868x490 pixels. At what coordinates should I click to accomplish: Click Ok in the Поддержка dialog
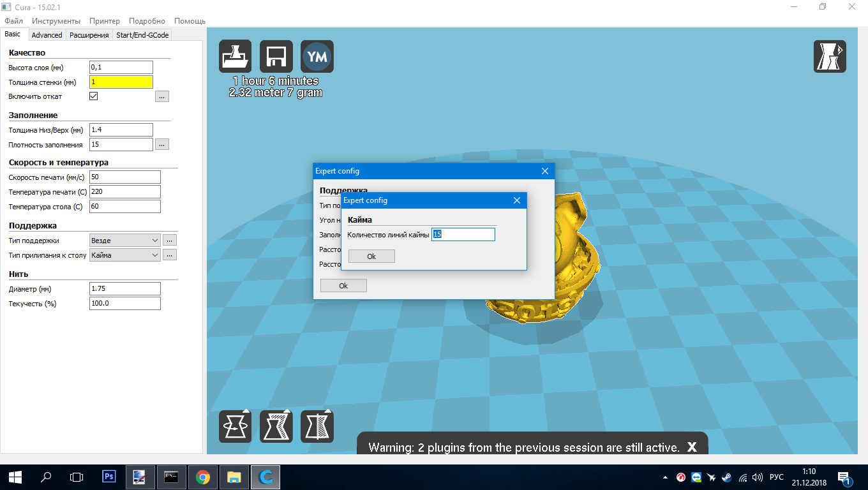pyautogui.click(x=343, y=286)
